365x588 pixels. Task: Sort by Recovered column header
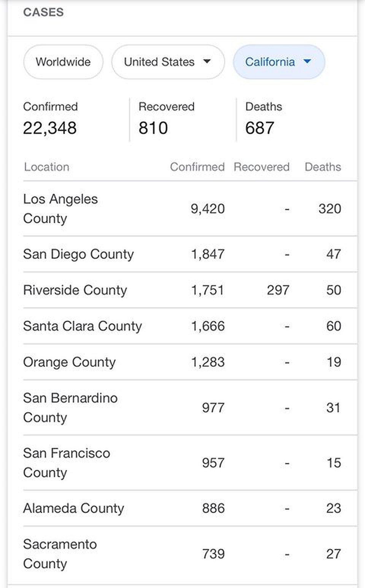point(262,167)
